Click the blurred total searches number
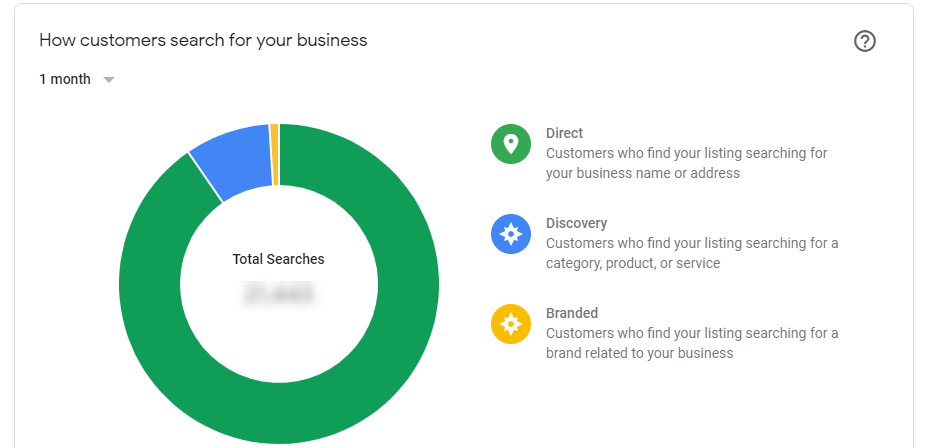Image resolution: width=926 pixels, height=448 pixels. point(278,293)
